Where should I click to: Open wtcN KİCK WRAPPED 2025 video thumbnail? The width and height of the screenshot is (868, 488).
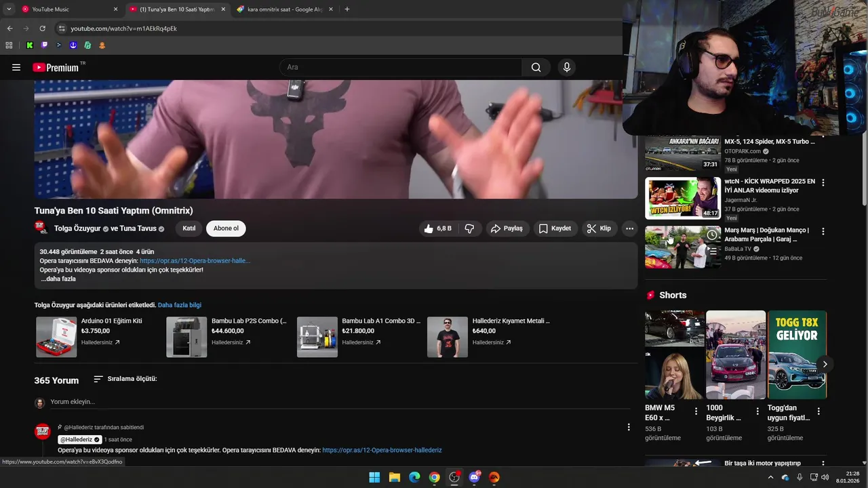[683, 198]
